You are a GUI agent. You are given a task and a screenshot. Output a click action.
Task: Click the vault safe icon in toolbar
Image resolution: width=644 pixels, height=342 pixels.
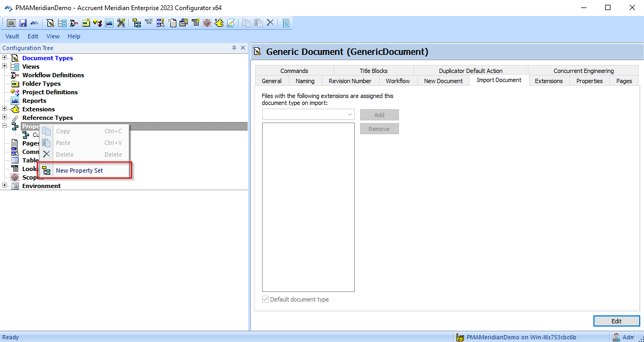pos(11,23)
